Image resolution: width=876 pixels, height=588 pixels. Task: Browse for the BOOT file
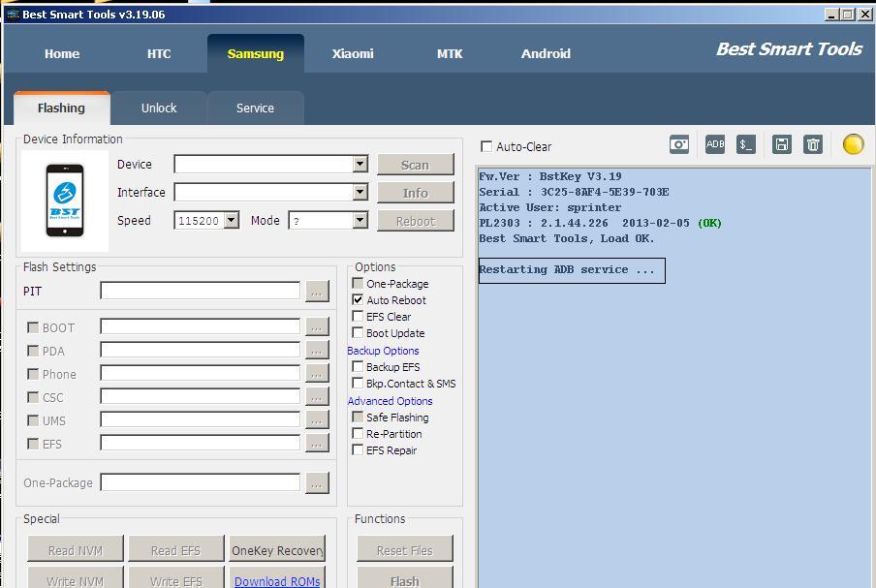point(317,326)
